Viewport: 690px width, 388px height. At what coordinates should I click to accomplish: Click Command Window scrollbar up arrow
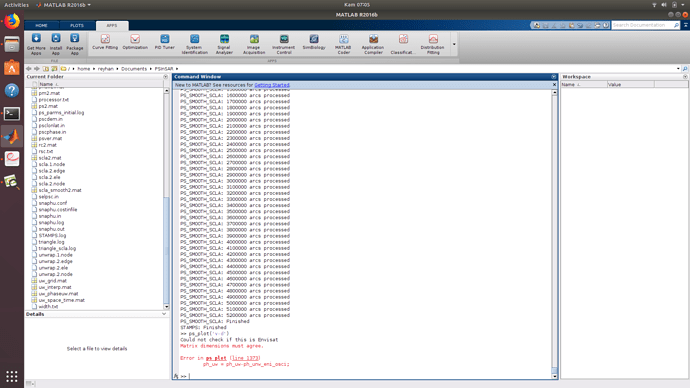[x=554, y=92]
